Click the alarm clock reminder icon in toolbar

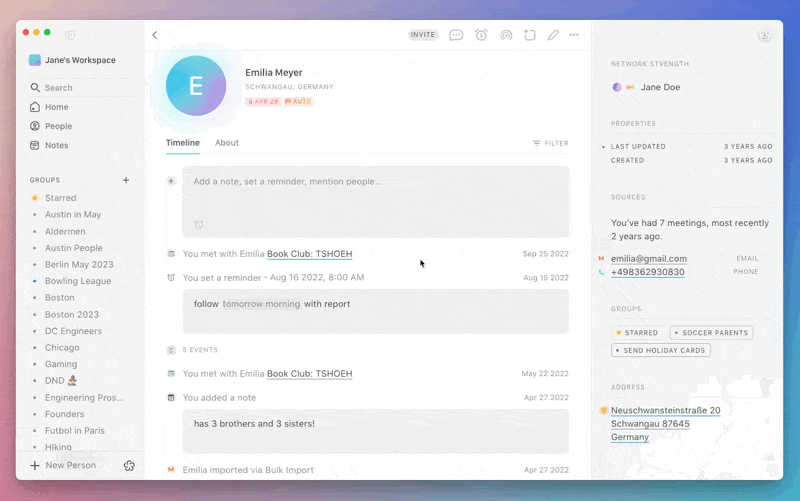tap(481, 35)
